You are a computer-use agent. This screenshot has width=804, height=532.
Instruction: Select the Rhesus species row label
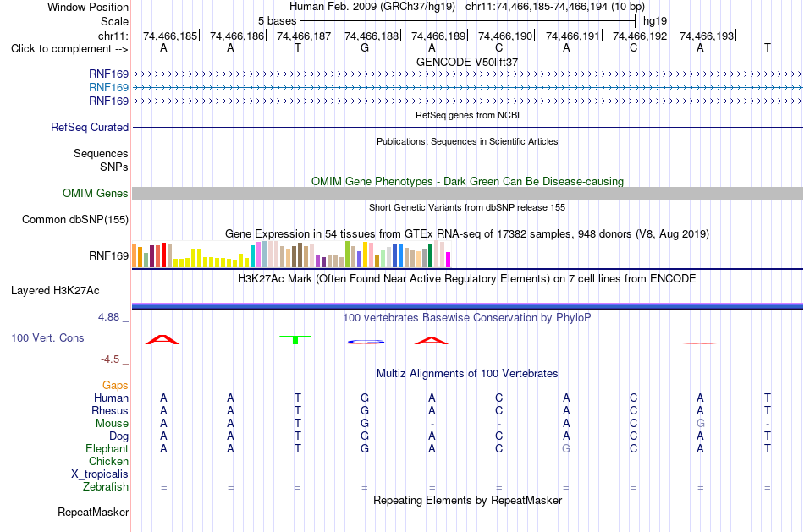click(110, 410)
